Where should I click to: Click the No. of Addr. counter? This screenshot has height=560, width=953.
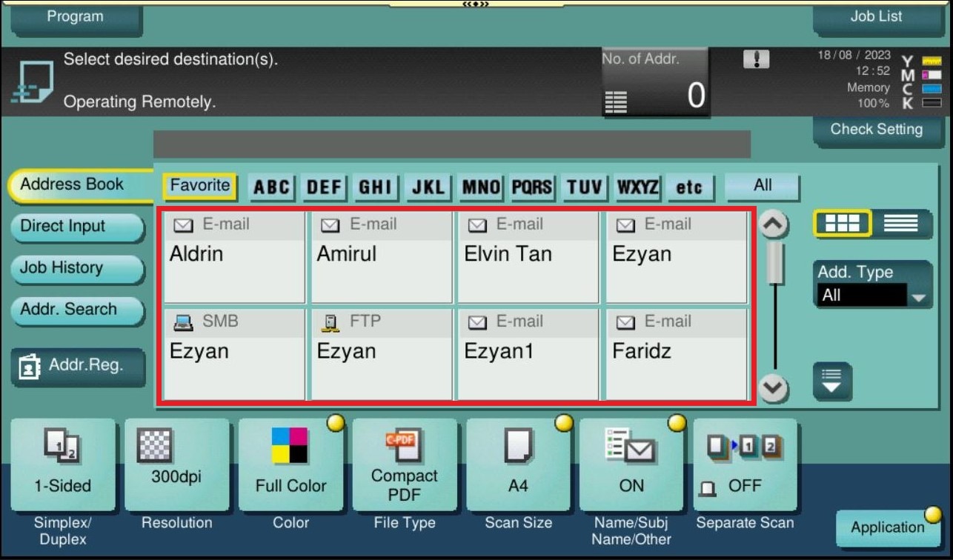(654, 82)
